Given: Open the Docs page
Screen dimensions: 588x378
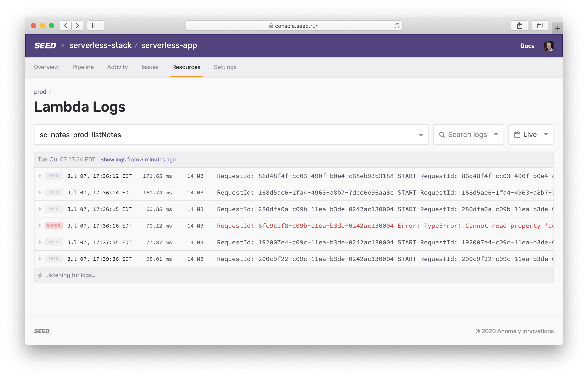Looking at the screenshot, I should click(527, 46).
